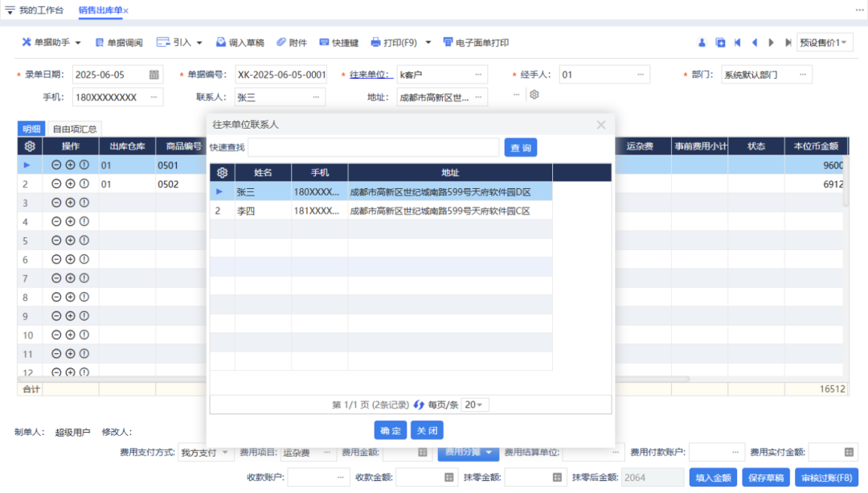Click the refresh icon in dialog pagination
Viewport: 868px width, 493px height.
[x=419, y=405]
